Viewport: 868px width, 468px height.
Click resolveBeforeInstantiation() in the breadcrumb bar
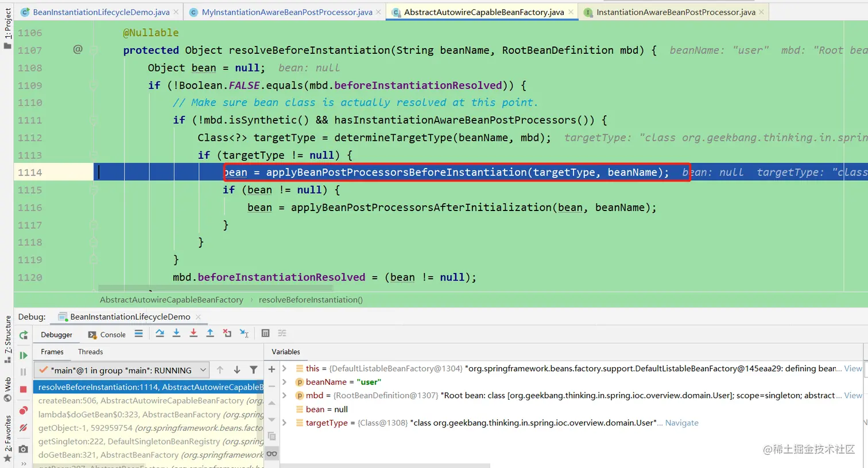tap(311, 300)
